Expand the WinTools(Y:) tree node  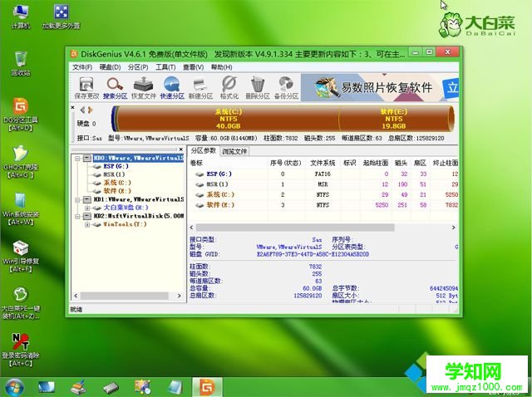pos(87,224)
